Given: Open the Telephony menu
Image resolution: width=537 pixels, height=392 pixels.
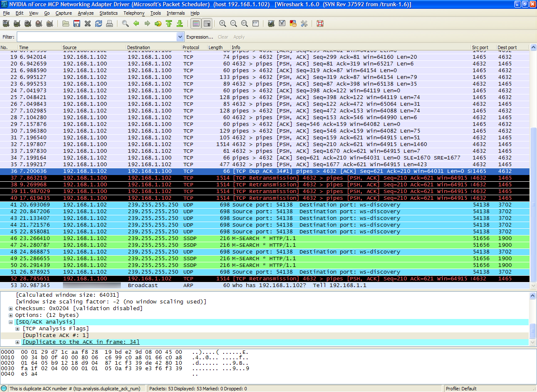Looking at the screenshot, I should click(134, 13).
